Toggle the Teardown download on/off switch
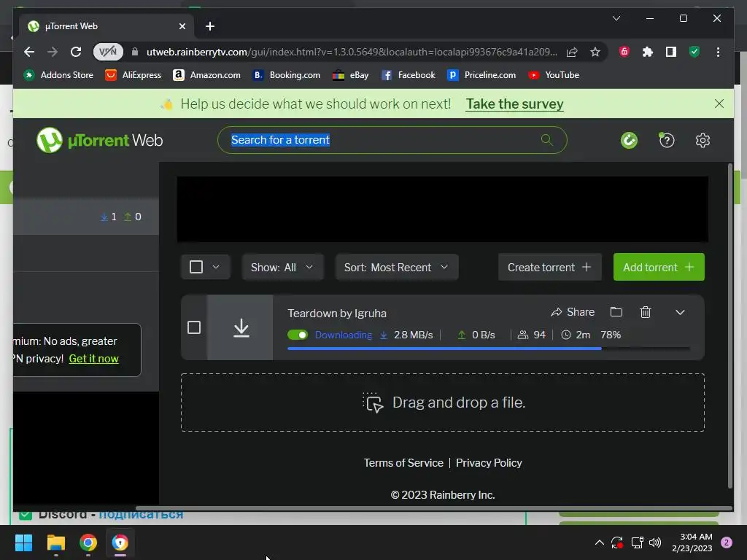747x560 pixels. [298, 335]
